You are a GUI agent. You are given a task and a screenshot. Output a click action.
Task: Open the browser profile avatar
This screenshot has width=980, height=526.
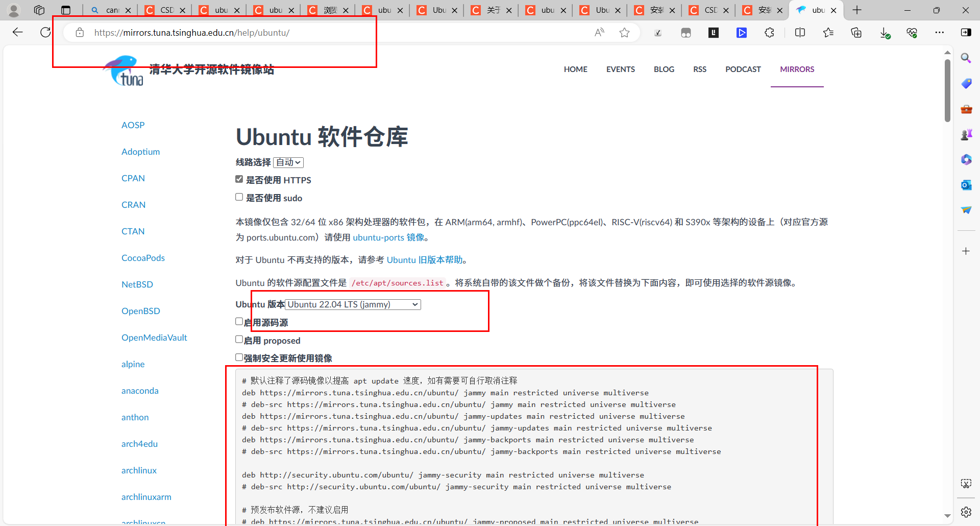pos(14,10)
